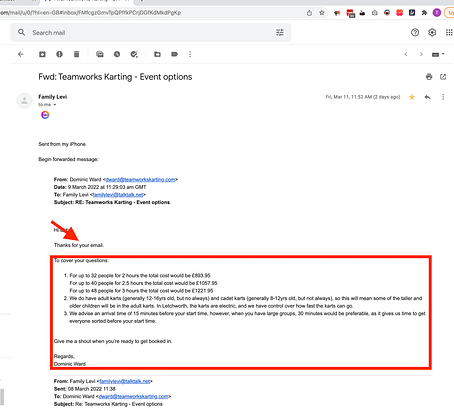The image size is (454, 408).
Task: Open input tools keyboard dropdown
Action: tap(438, 54)
